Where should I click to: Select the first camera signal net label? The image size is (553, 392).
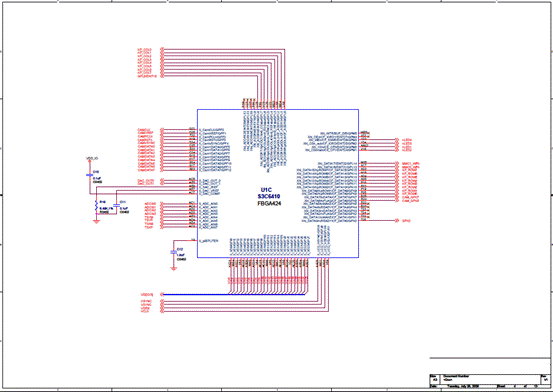pos(144,130)
